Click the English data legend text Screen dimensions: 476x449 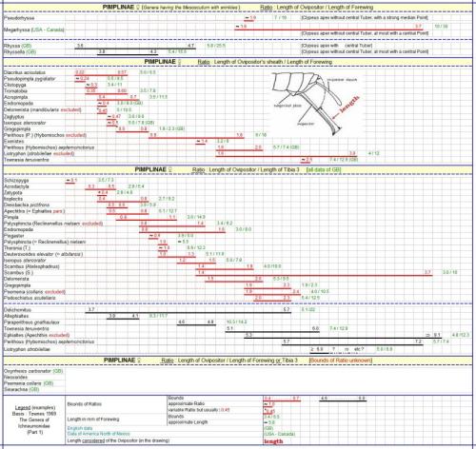coord(80,428)
